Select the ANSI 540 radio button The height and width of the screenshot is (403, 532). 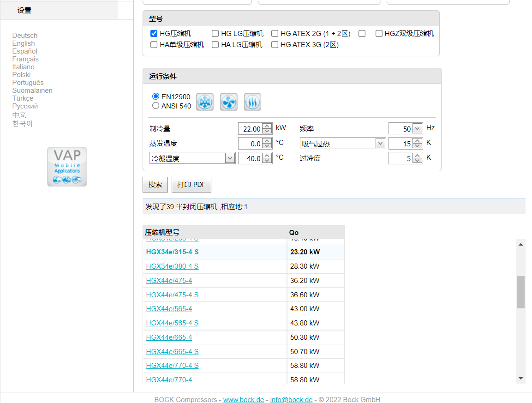(156, 106)
